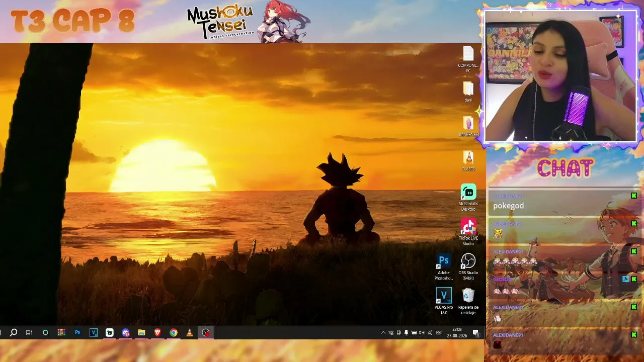
Task: Open Google Chrome from the taskbar
Action: (174, 332)
